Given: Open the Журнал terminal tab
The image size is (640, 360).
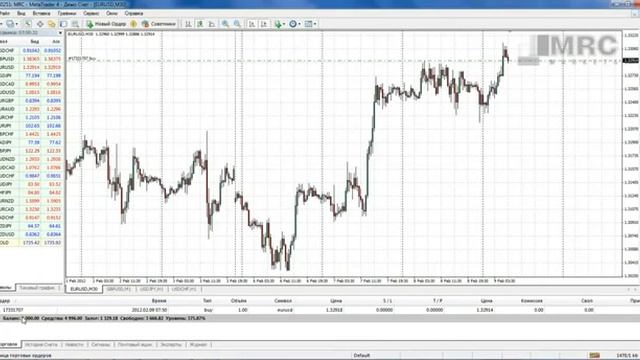Looking at the screenshot, I should (x=198, y=344).
